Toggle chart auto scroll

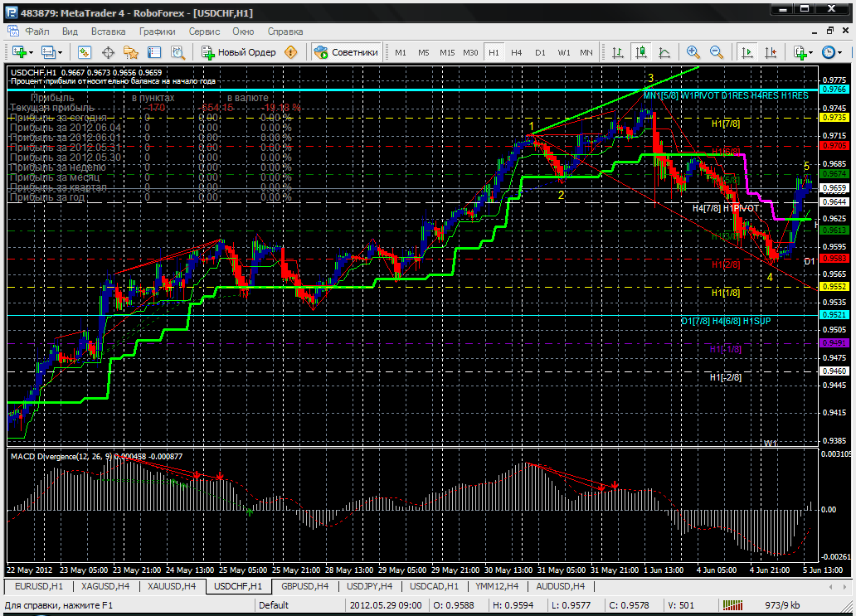tap(747, 52)
